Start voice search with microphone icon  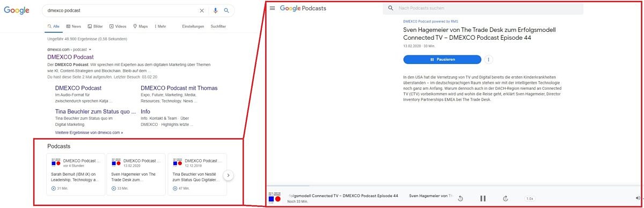(216, 10)
